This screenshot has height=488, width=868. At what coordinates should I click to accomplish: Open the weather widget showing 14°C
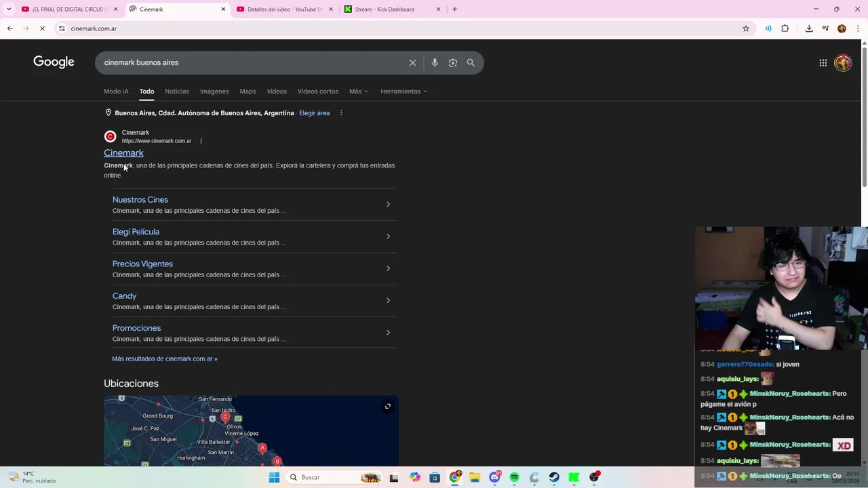click(31, 477)
